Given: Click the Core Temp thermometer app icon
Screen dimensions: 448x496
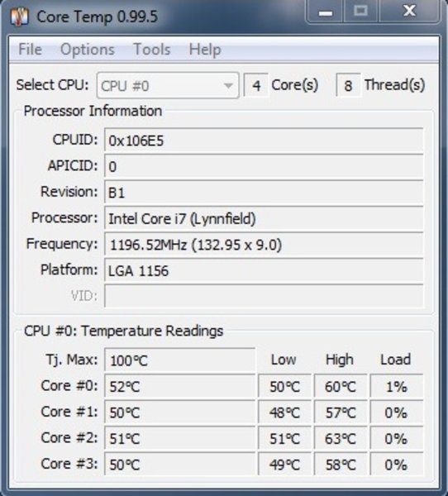Looking at the screenshot, I should pos(19,17).
